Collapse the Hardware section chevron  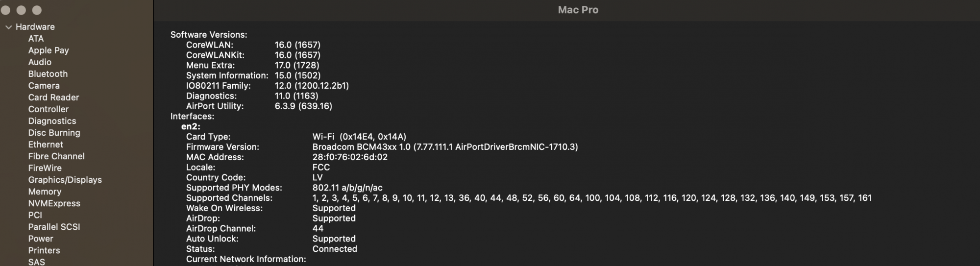point(8,27)
